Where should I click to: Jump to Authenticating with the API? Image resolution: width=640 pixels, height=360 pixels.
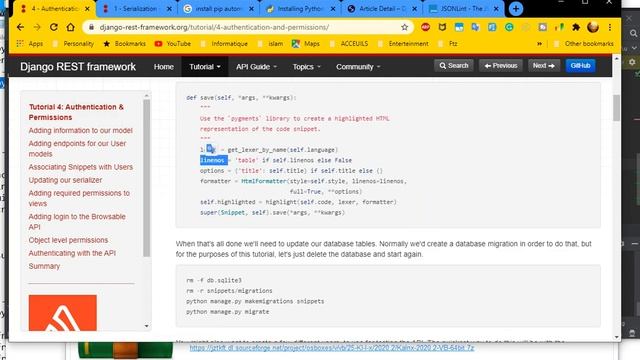pyautogui.click(x=72, y=253)
